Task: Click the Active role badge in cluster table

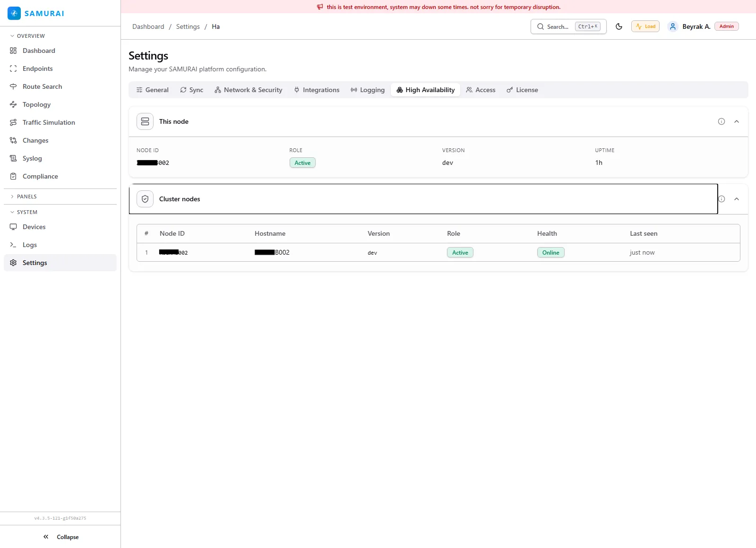Action: [x=460, y=252]
